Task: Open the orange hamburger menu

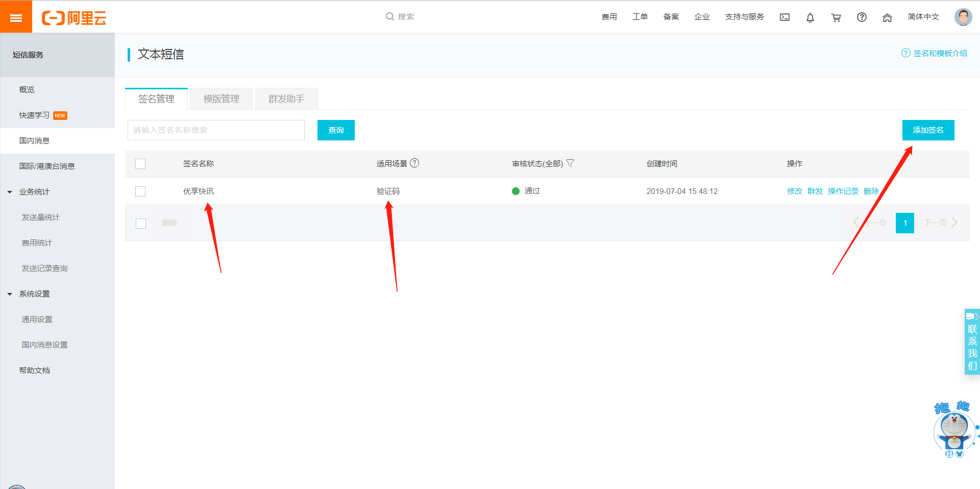Action: tap(16, 17)
